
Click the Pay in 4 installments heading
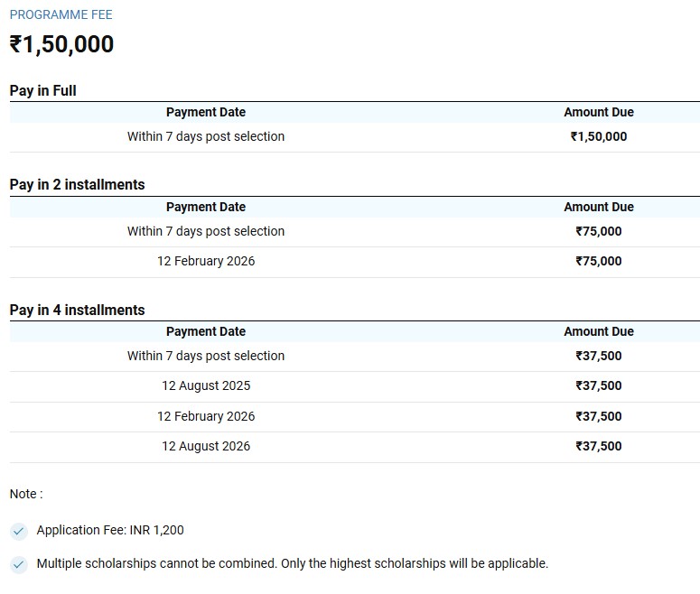pyautogui.click(x=77, y=310)
